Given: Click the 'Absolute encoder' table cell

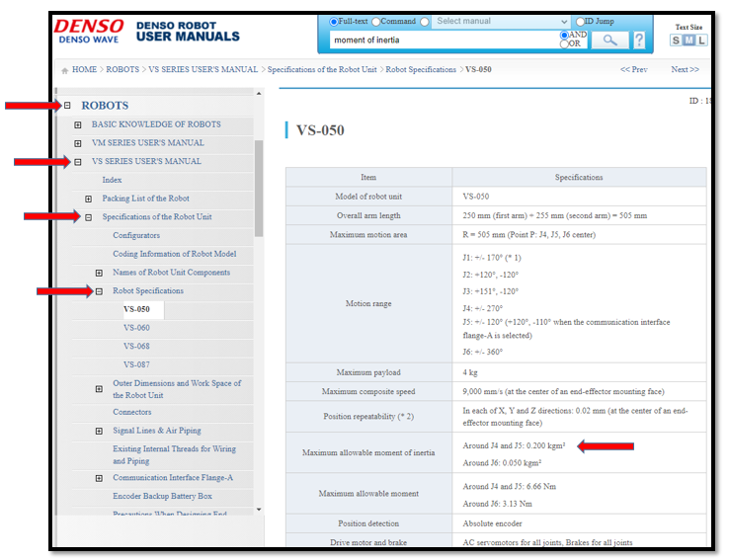Looking at the screenshot, I should tap(579, 523).
